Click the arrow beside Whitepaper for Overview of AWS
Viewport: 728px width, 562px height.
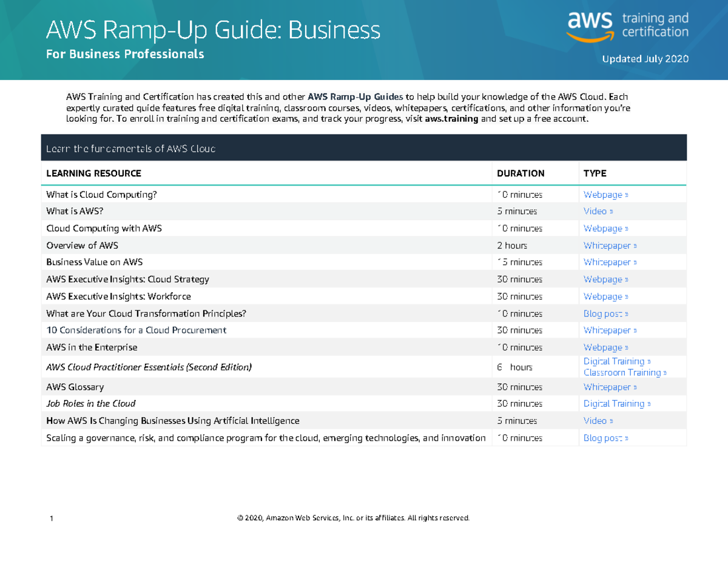[635, 245]
